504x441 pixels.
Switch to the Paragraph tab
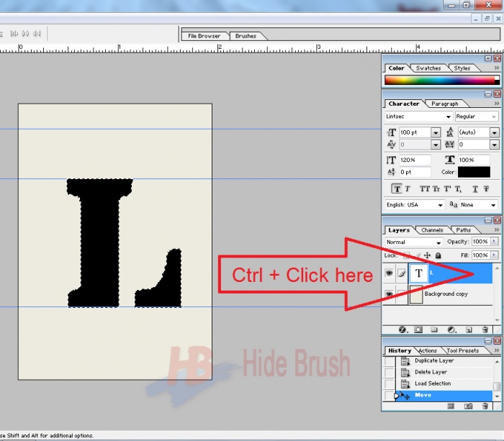444,104
